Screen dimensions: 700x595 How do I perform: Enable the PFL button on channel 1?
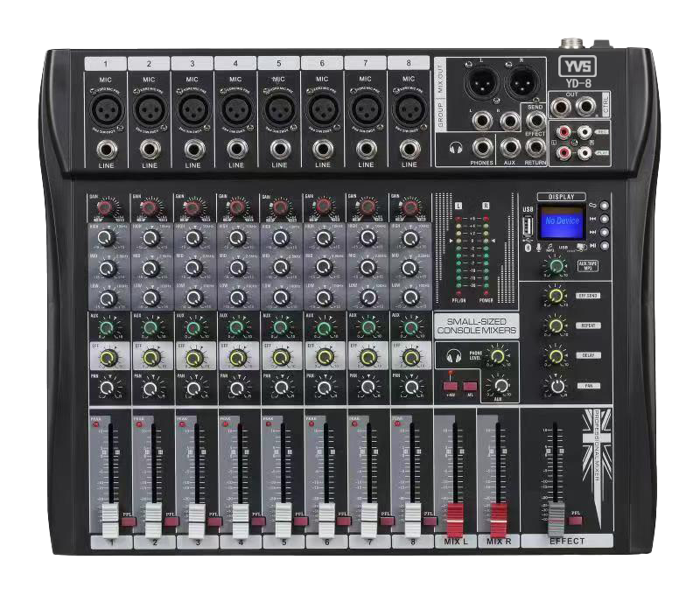click(x=129, y=521)
